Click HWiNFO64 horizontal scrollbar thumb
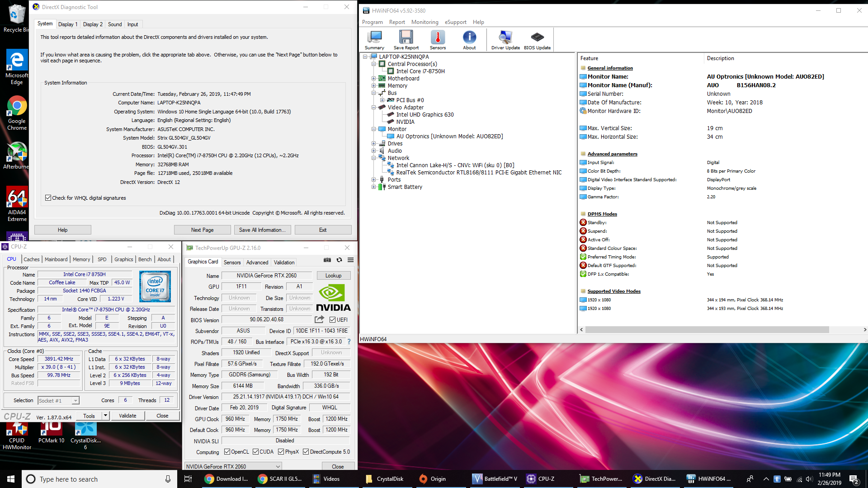868x488 pixels. coord(707,330)
